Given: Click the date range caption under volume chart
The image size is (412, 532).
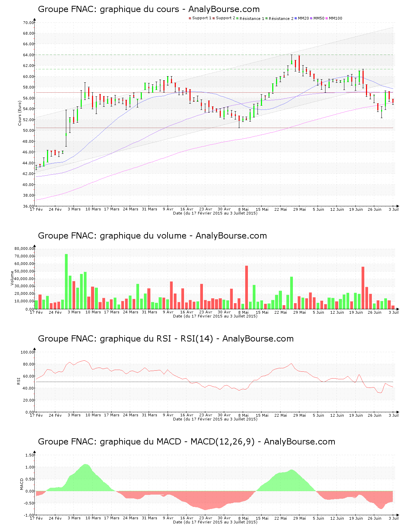Looking at the screenshot, I should coord(215,316).
